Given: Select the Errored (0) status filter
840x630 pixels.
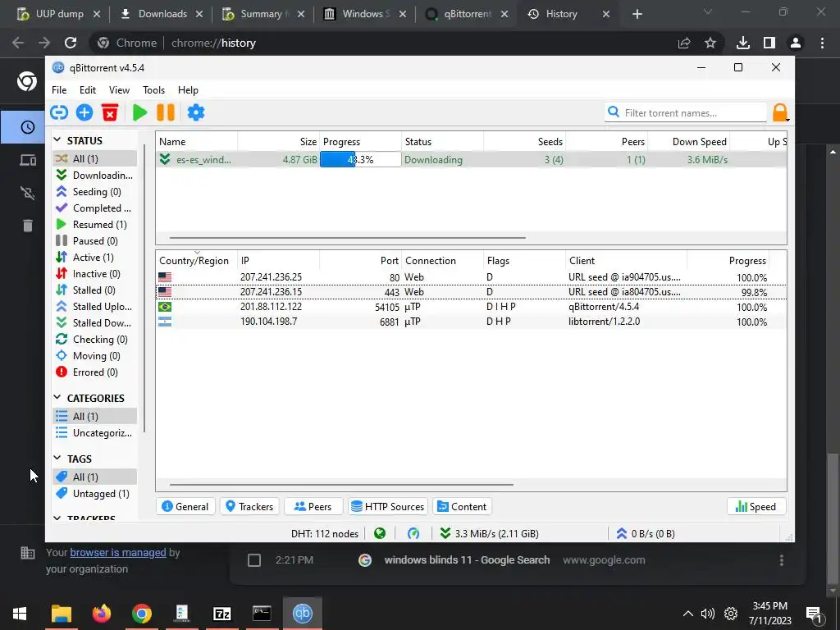Looking at the screenshot, I should (x=95, y=372).
